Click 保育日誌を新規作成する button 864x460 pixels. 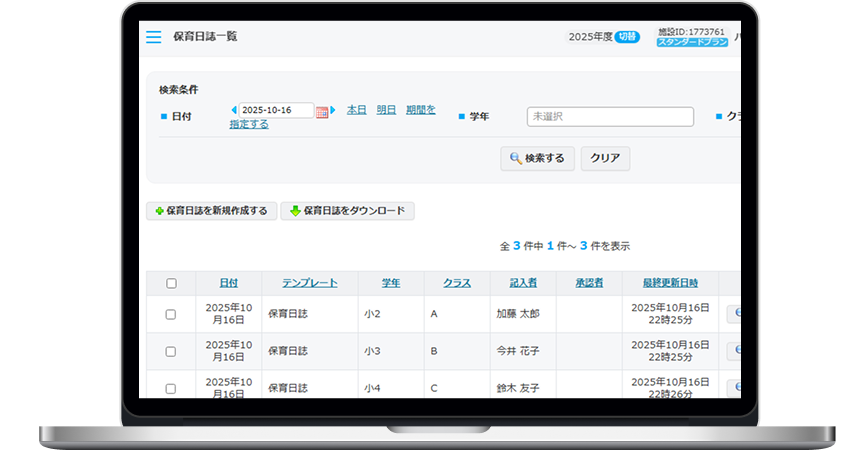coord(211,211)
